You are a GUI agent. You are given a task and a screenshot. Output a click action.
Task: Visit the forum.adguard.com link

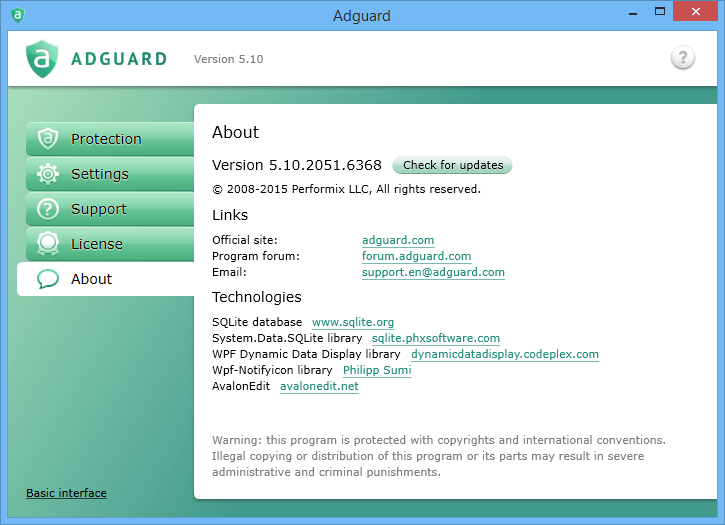click(x=416, y=256)
